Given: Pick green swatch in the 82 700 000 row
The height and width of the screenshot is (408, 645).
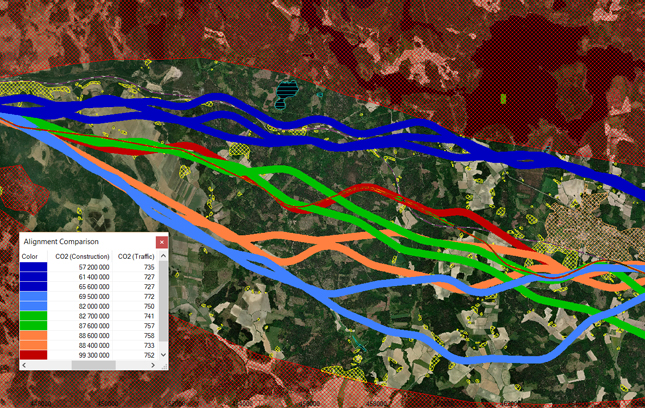Looking at the screenshot, I should (33, 316).
